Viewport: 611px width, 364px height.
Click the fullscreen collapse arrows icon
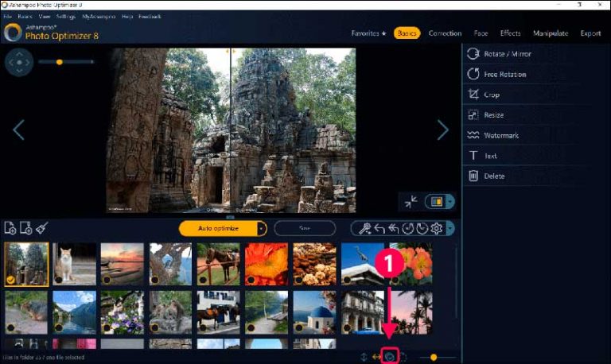pyautogui.click(x=411, y=202)
